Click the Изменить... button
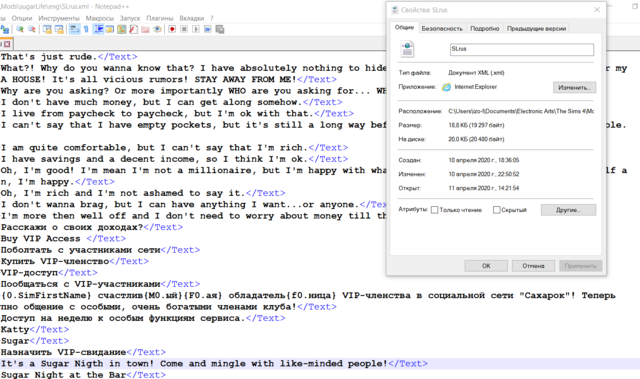 [574, 87]
